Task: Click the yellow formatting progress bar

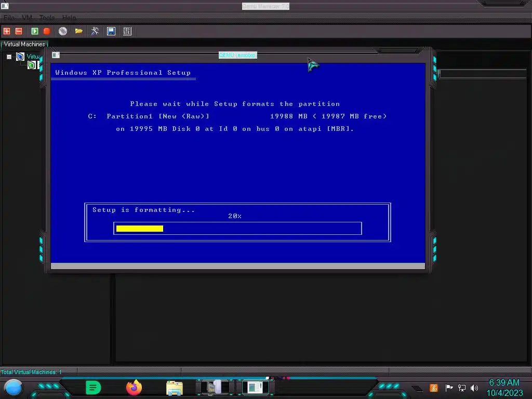Action: coord(139,229)
